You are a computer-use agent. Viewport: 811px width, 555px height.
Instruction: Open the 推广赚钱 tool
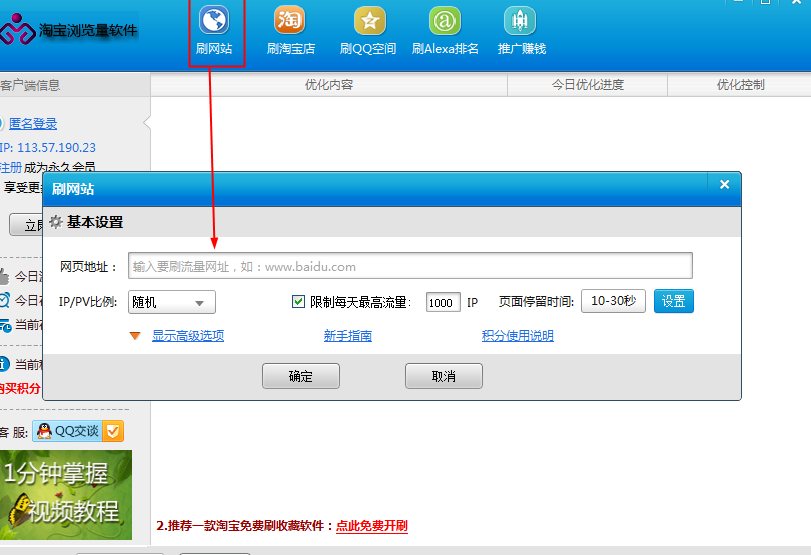coord(521,31)
